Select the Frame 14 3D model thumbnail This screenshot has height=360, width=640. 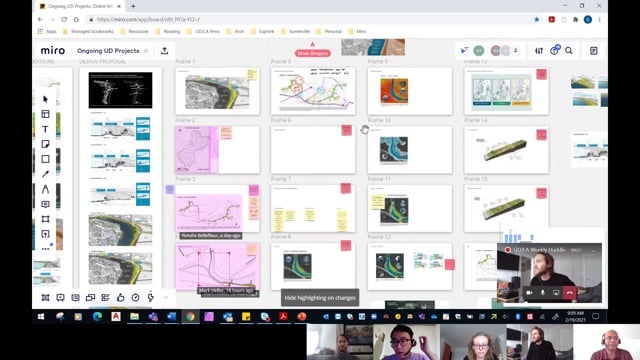pos(505,149)
